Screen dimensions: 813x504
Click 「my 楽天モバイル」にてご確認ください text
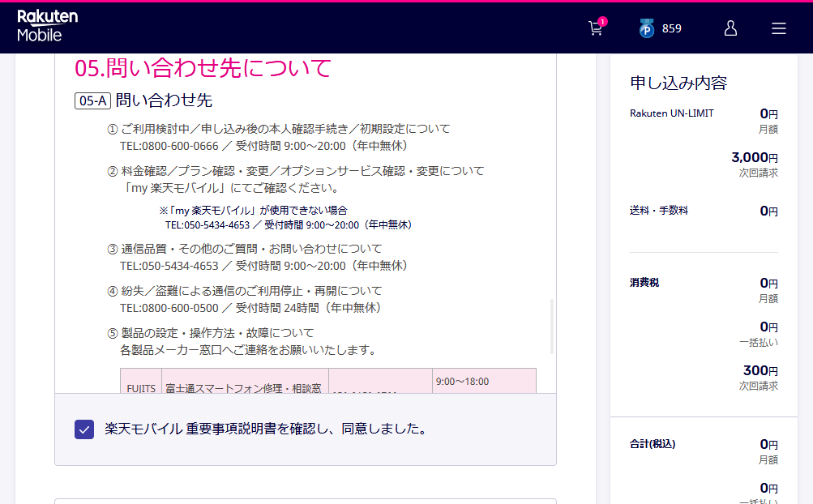pyautogui.click(x=230, y=188)
